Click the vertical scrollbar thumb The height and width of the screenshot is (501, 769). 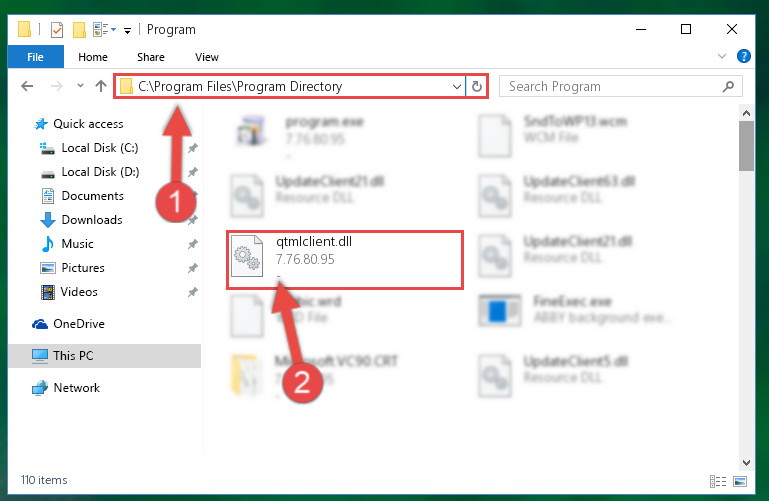tap(746, 146)
